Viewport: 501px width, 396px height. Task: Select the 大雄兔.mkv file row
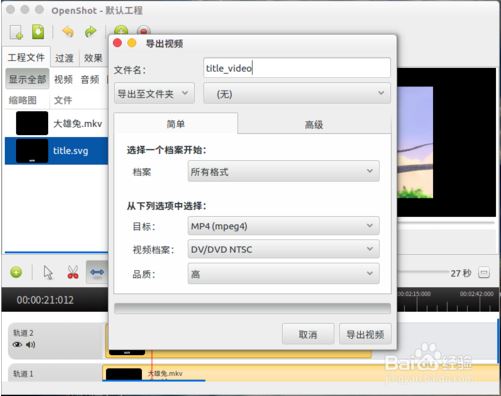click(57, 124)
